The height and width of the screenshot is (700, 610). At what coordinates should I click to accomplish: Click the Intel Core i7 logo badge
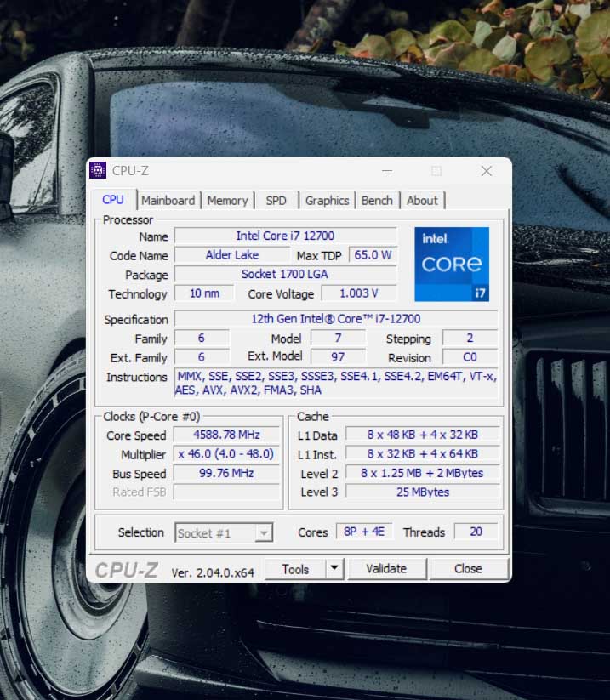point(452,264)
